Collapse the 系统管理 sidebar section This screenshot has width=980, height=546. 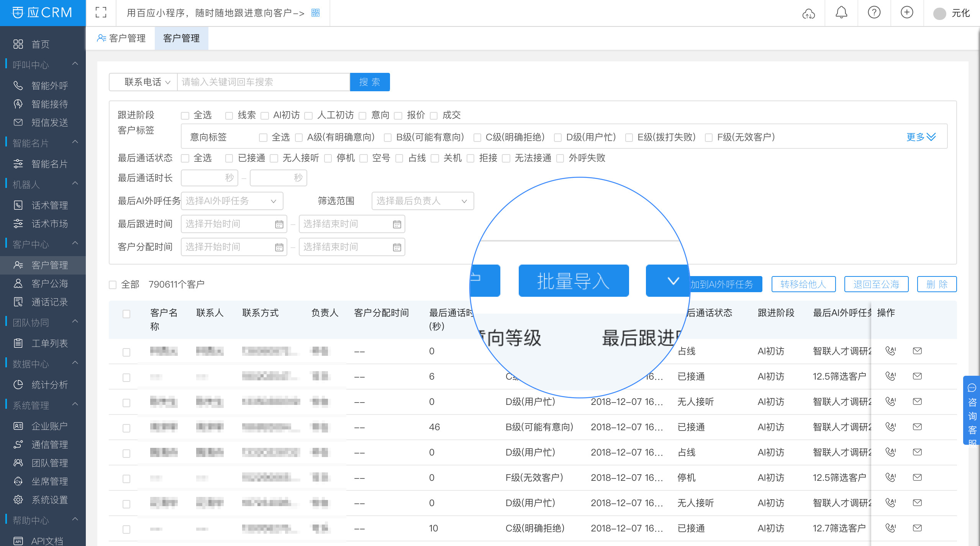coord(75,404)
